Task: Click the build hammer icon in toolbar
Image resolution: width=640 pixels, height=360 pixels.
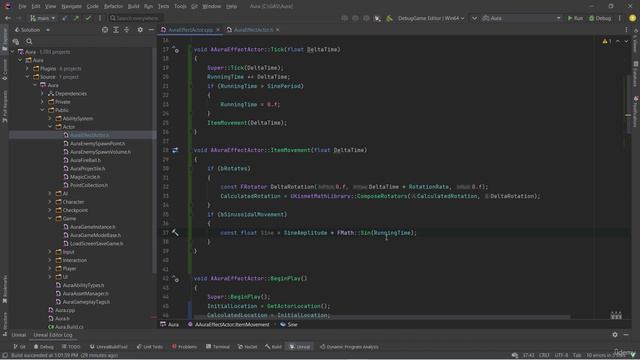Action: pyautogui.click(x=389, y=18)
